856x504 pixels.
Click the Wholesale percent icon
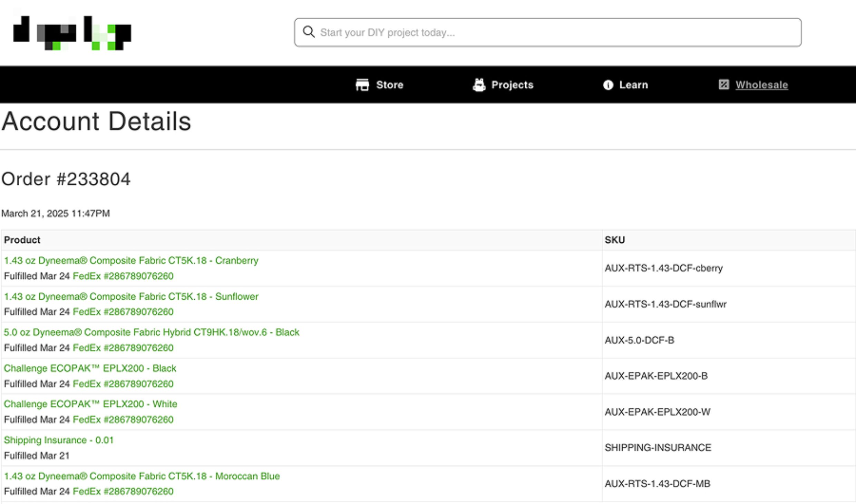723,85
